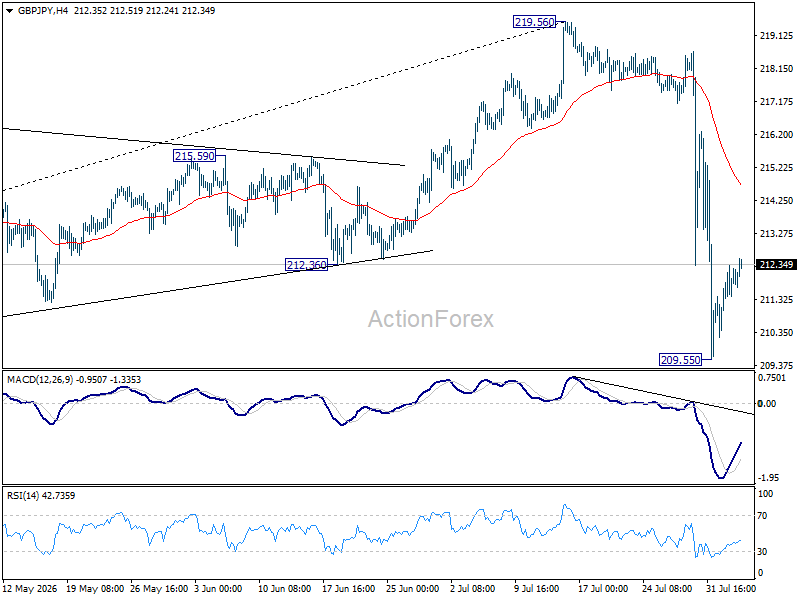
Task: Click the 219.560 high price label
Action: 534,22
